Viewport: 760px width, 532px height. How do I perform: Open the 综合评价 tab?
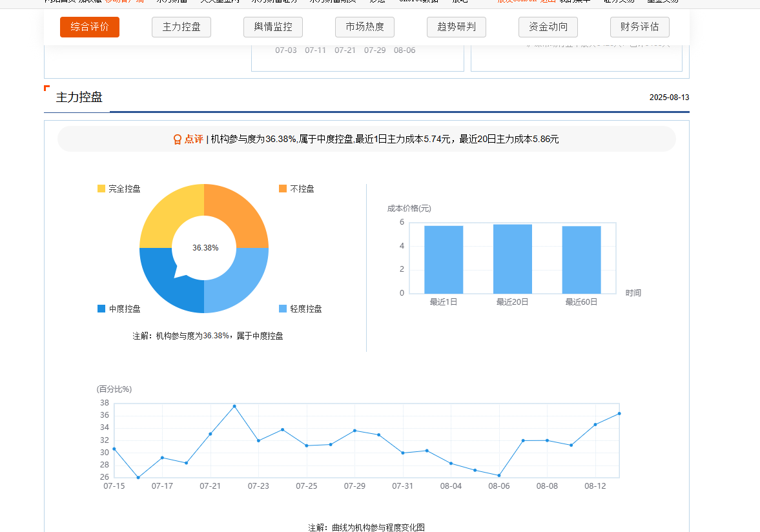pyautogui.click(x=90, y=27)
